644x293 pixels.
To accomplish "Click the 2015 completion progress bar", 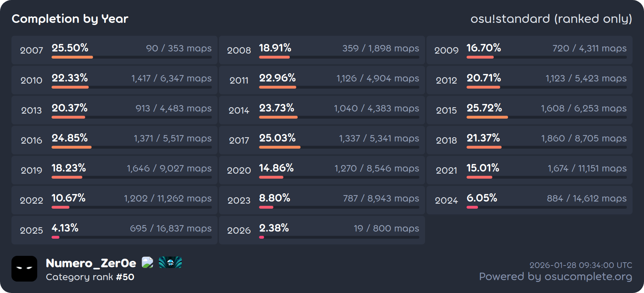I will tap(546, 117).
